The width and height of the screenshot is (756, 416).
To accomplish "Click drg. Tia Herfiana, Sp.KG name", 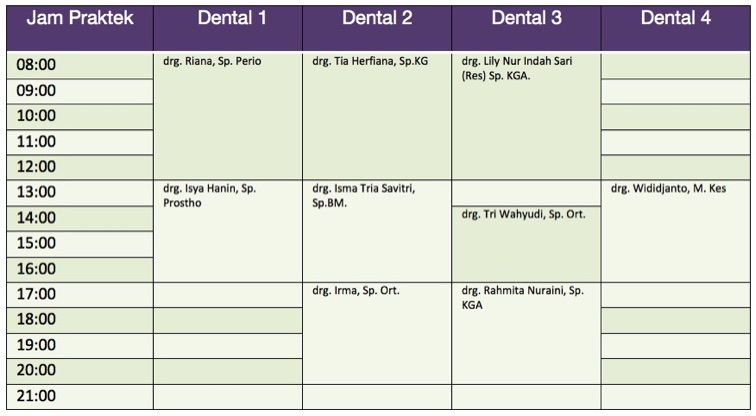I will tap(370, 61).
